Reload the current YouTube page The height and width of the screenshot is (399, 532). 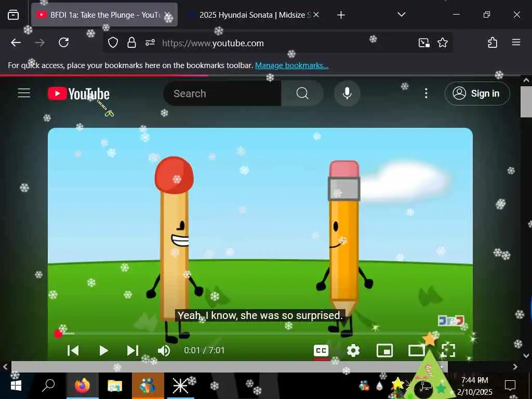click(x=64, y=43)
